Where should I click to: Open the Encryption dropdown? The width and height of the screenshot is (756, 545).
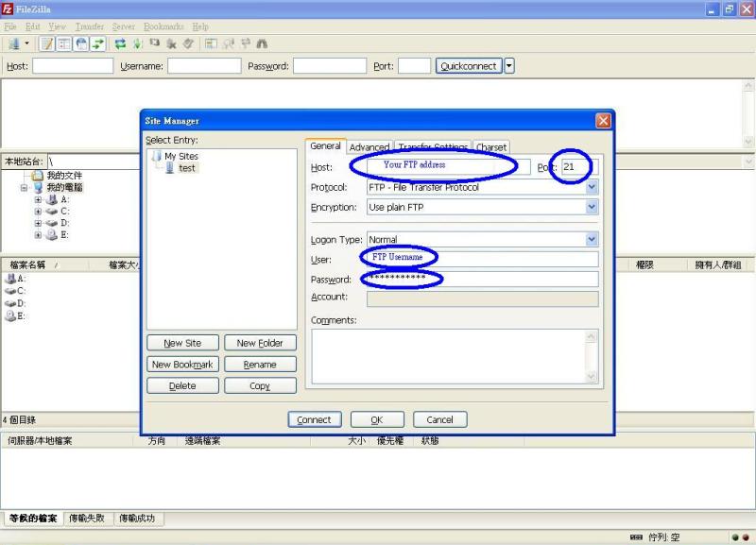click(593, 207)
